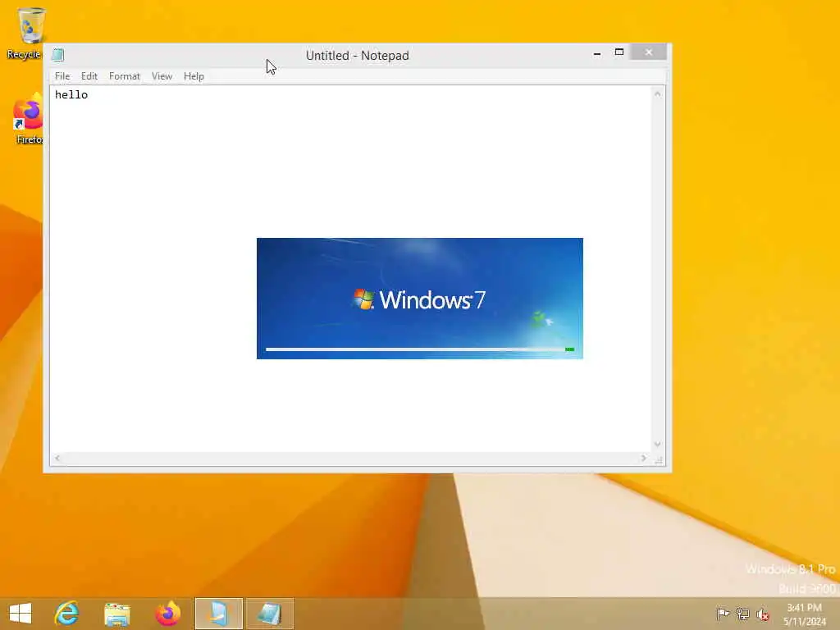This screenshot has height=630, width=840.
Task: Launch Internet Explorer from the taskbar
Action: click(x=67, y=613)
